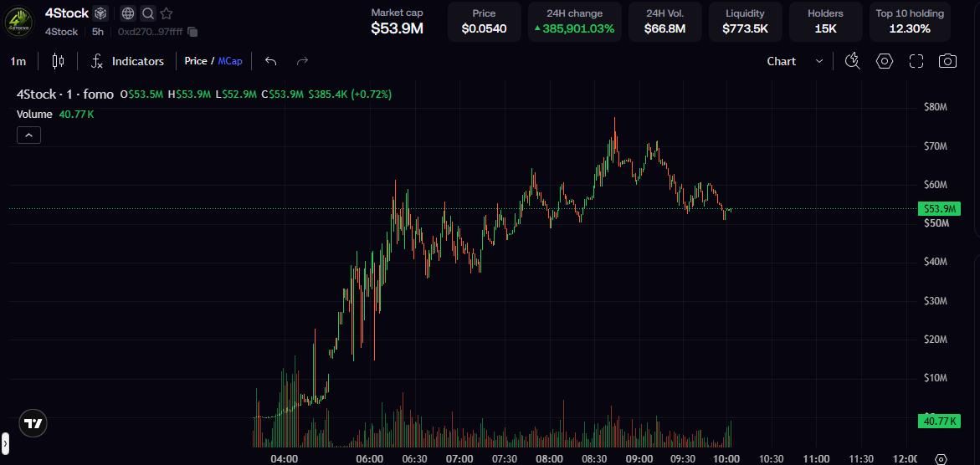Enter fullscreen chart mode

tap(916, 61)
